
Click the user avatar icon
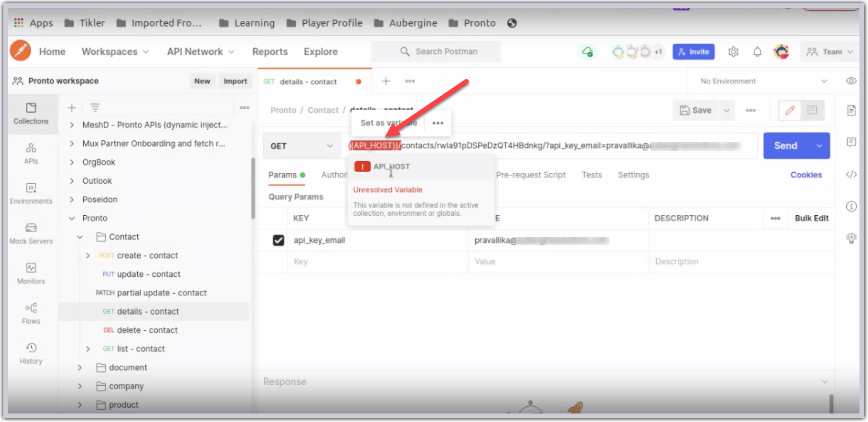click(781, 52)
